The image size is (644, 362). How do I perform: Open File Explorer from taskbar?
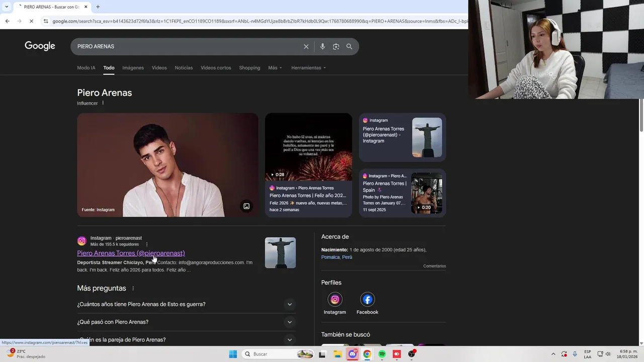[x=338, y=354]
